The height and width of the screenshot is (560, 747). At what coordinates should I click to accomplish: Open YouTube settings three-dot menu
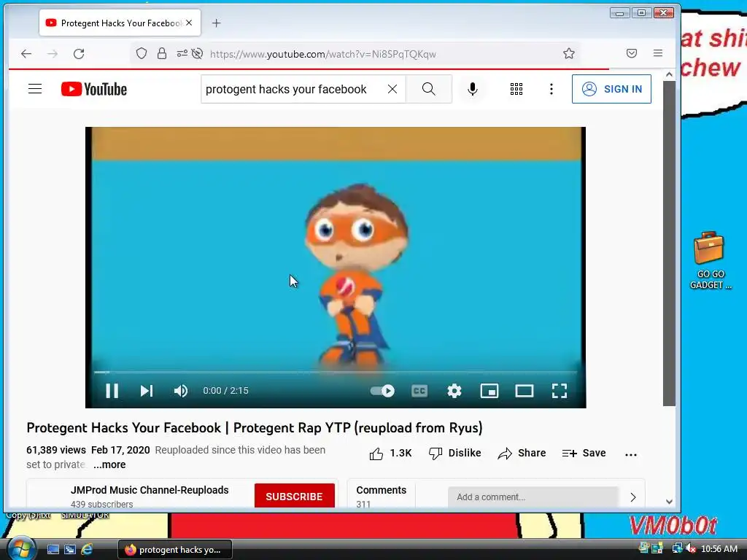(x=551, y=89)
